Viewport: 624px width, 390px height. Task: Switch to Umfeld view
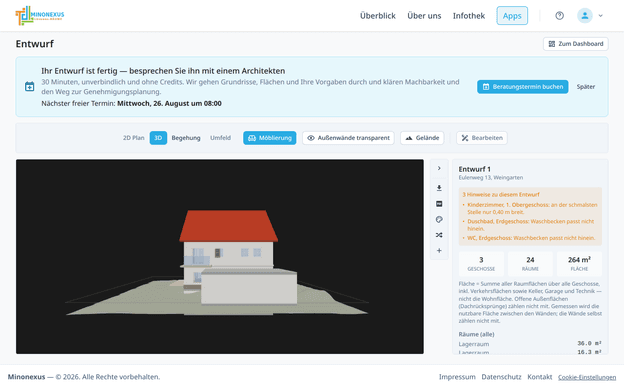tap(220, 138)
